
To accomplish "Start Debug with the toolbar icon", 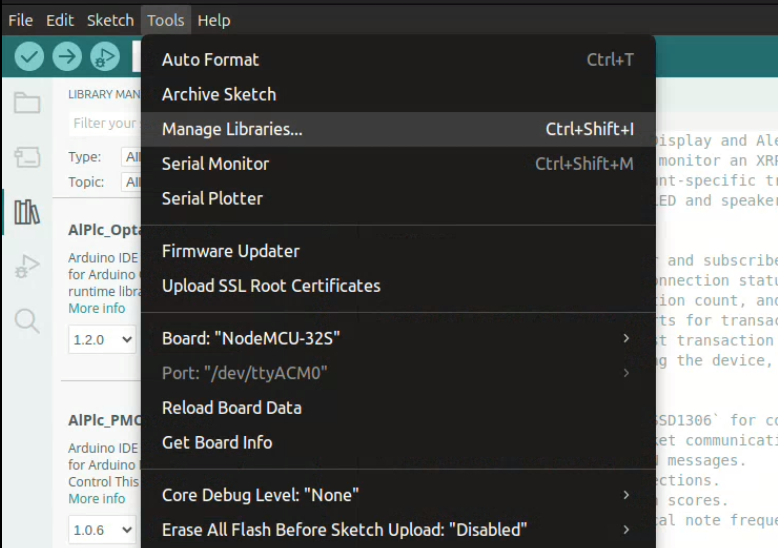I will coord(104,57).
